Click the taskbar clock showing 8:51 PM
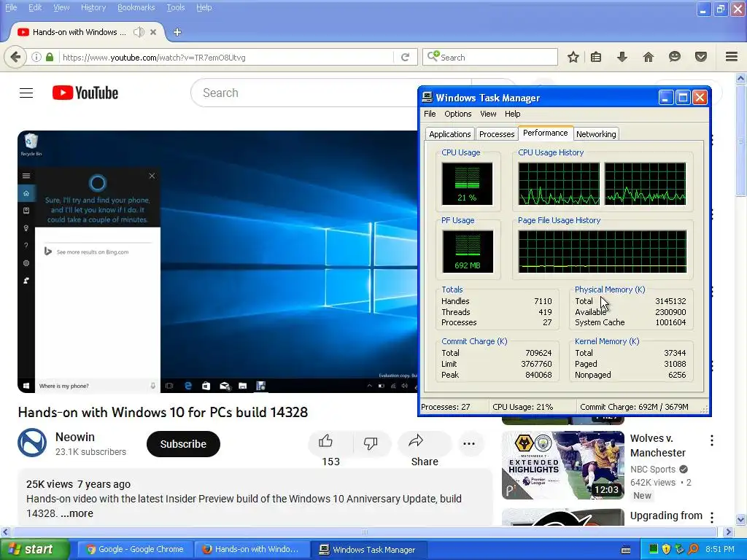Image resolution: width=747 pixels, height=560 pixels. pos(720,549)
